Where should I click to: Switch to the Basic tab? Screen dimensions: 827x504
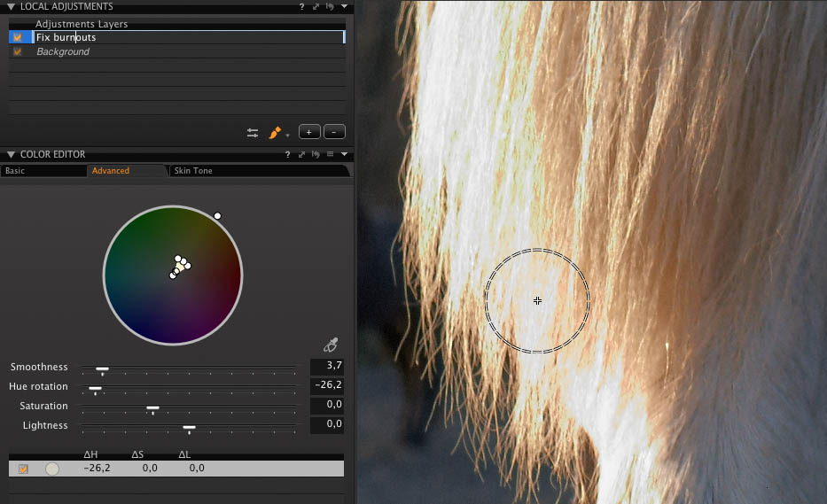(15, 171)
